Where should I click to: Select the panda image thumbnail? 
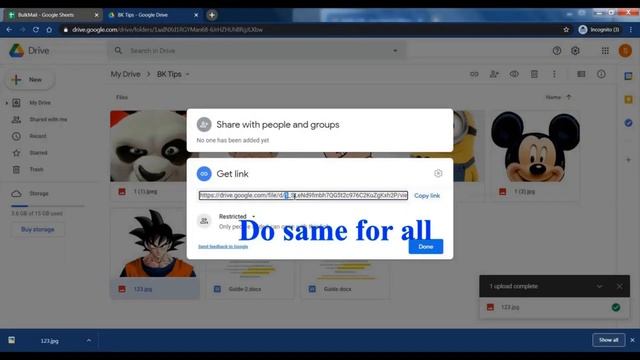coord(149,146)
